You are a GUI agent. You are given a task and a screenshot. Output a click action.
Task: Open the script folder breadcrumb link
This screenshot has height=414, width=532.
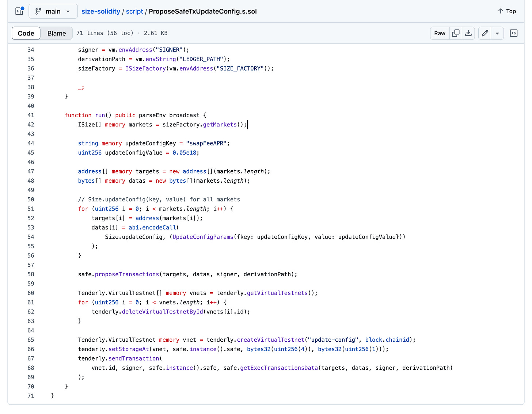(134, 11)
